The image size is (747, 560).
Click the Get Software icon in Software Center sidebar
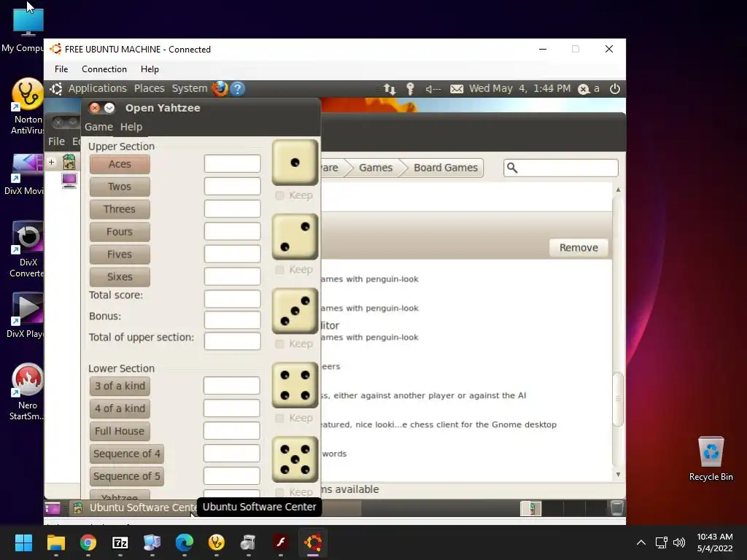pos(69,163)
